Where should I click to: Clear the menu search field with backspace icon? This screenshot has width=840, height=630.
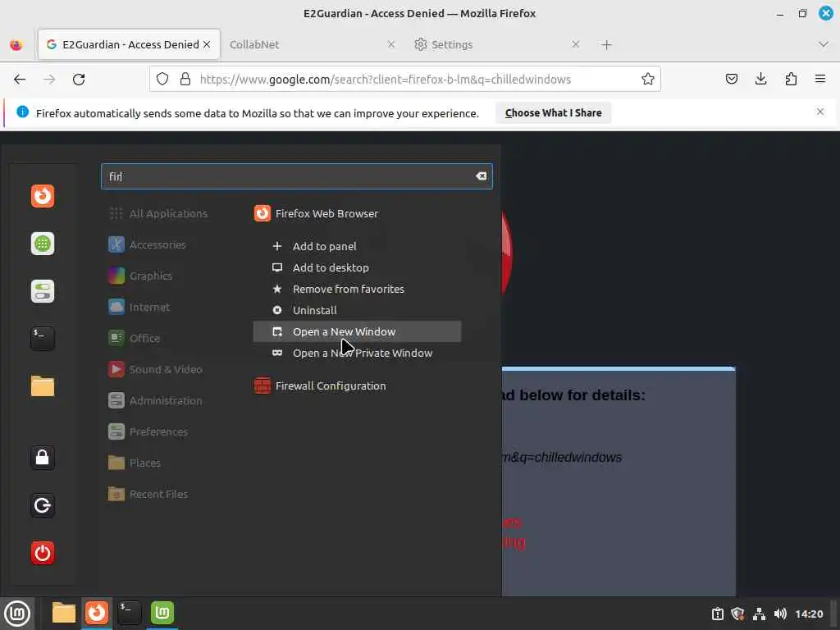tap(481, 176)
